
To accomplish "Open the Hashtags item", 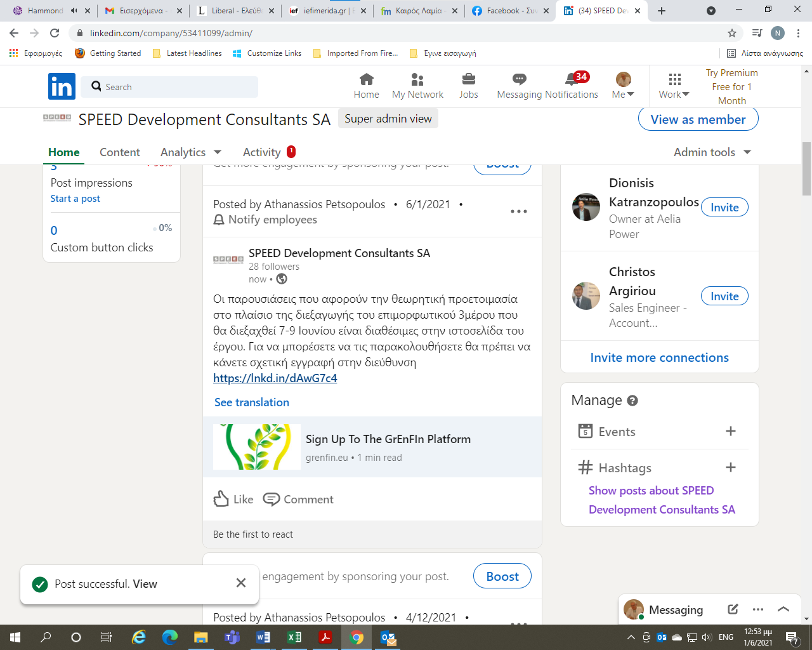I will [615, 468].
